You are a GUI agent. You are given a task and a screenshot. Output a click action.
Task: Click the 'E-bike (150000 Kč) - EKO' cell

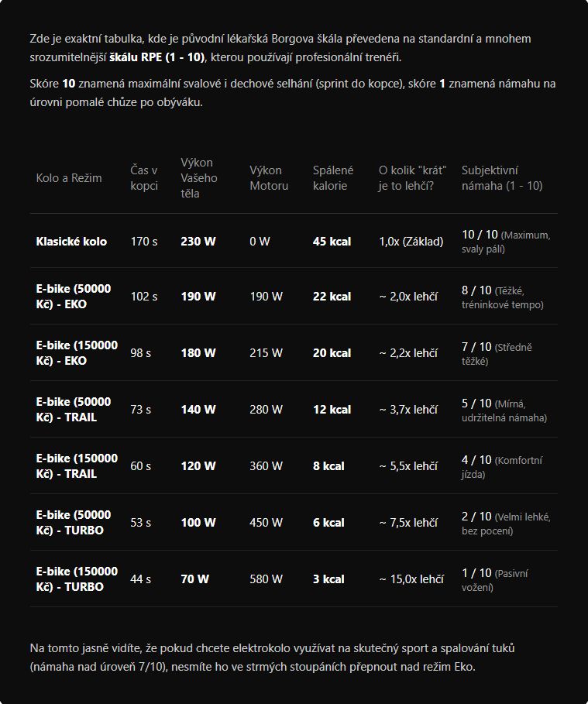pyautogui.click(x=77, y=353)
